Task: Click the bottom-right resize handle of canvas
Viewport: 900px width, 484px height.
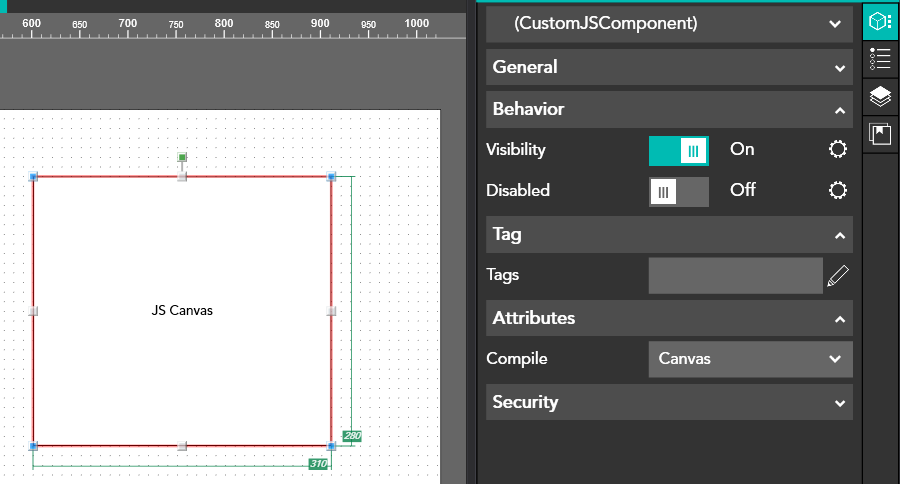Action: 331,446
